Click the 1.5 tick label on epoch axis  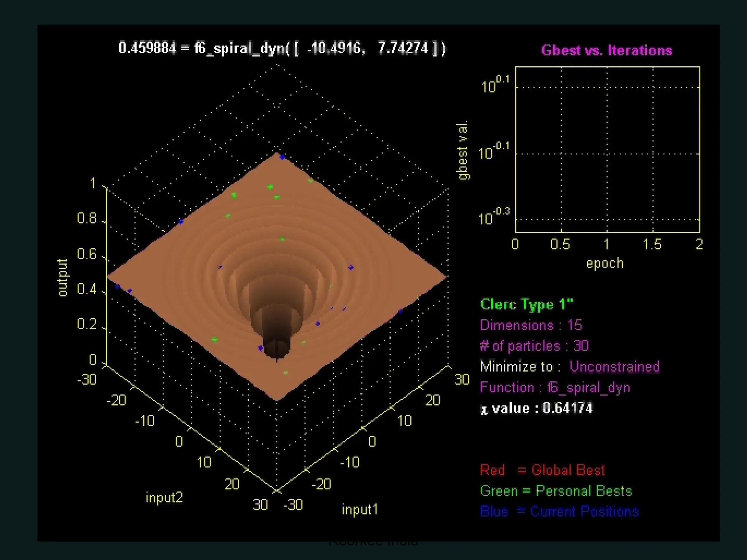(652, 244)
